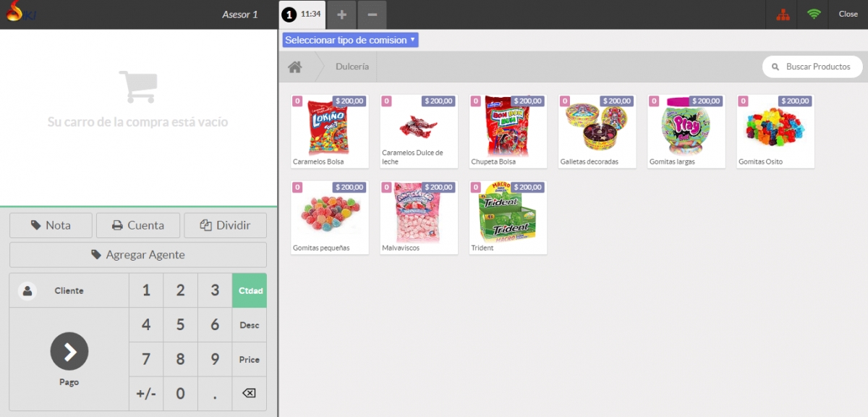This screenshot has height=417, width=868.
Task: Click the Cliente person icon
Action: pyautogui.click(x=27, y=291)
